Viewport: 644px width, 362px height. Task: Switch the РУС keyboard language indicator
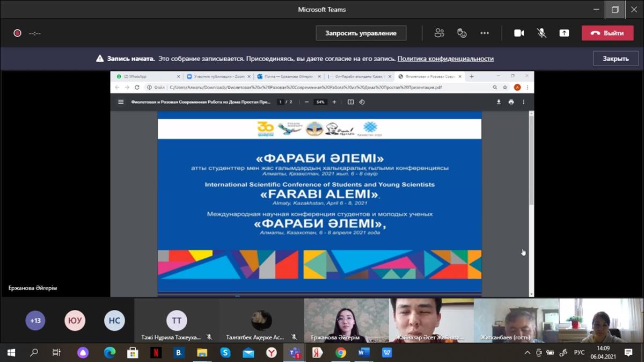tap(580, 353)
